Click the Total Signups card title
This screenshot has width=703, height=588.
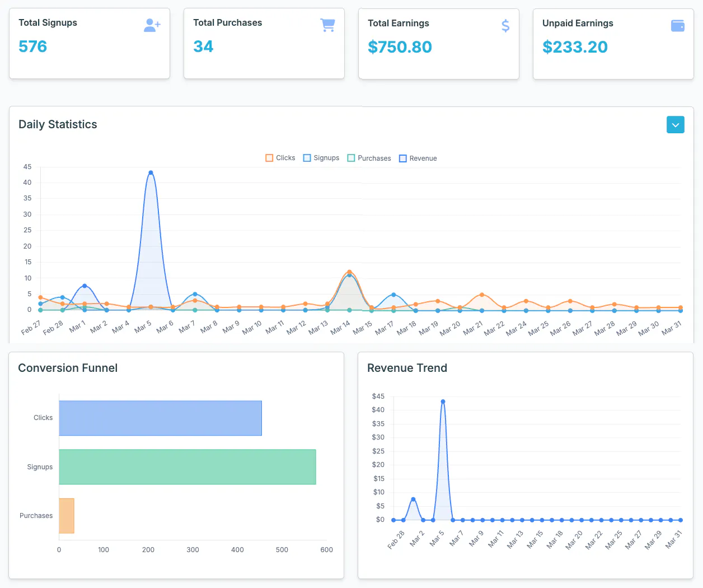48,22
